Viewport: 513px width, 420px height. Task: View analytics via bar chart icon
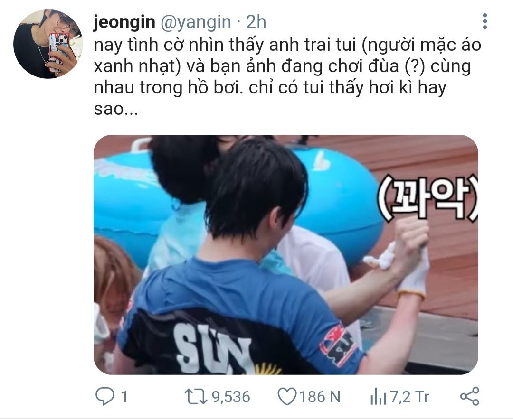pyautogui.click(x=378, y=396)
